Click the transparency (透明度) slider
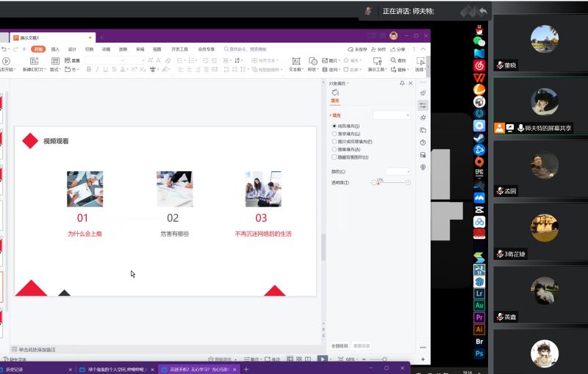The image size is (588, 374). (x=394, y=182)
